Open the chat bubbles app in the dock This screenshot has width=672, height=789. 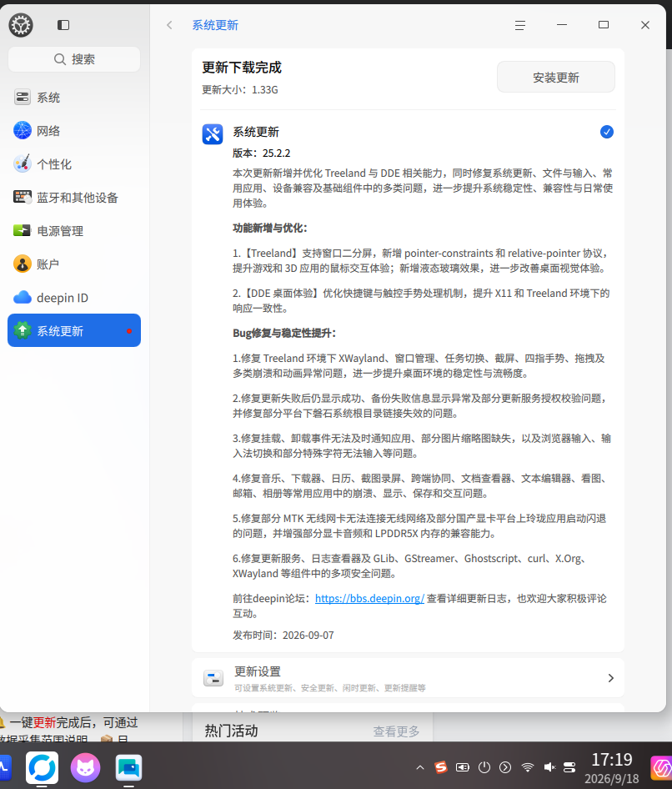(128, 768)
